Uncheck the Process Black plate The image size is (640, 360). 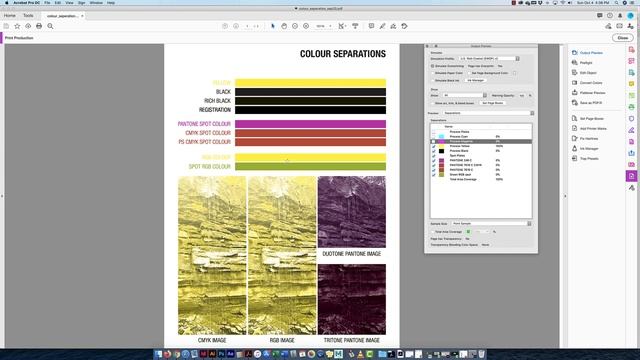tap(433, 151)
